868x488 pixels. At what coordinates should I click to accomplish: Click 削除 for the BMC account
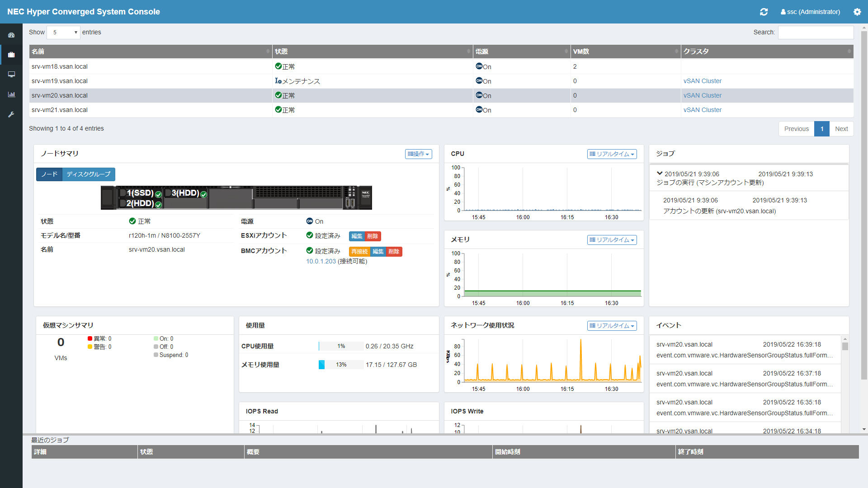[x=394, y=252]
